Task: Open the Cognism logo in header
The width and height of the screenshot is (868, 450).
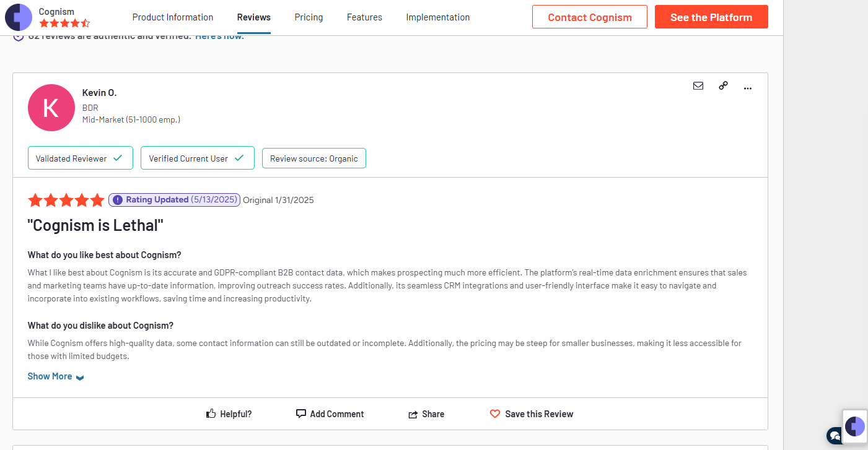Action: (19, 17)
